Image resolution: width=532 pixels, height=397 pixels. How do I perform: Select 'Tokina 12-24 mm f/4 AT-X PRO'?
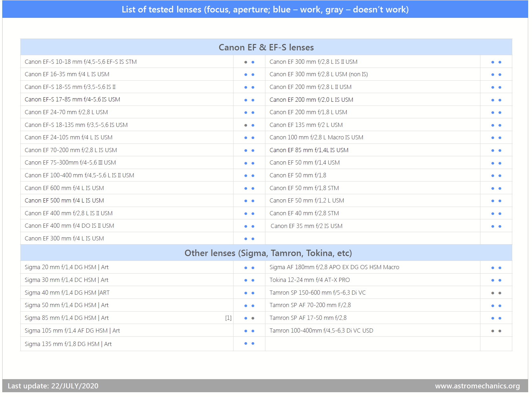tap(310, 280)
